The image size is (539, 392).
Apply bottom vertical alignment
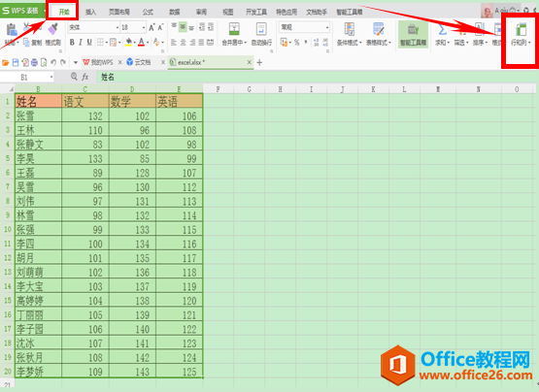click(x=191, y=27)
